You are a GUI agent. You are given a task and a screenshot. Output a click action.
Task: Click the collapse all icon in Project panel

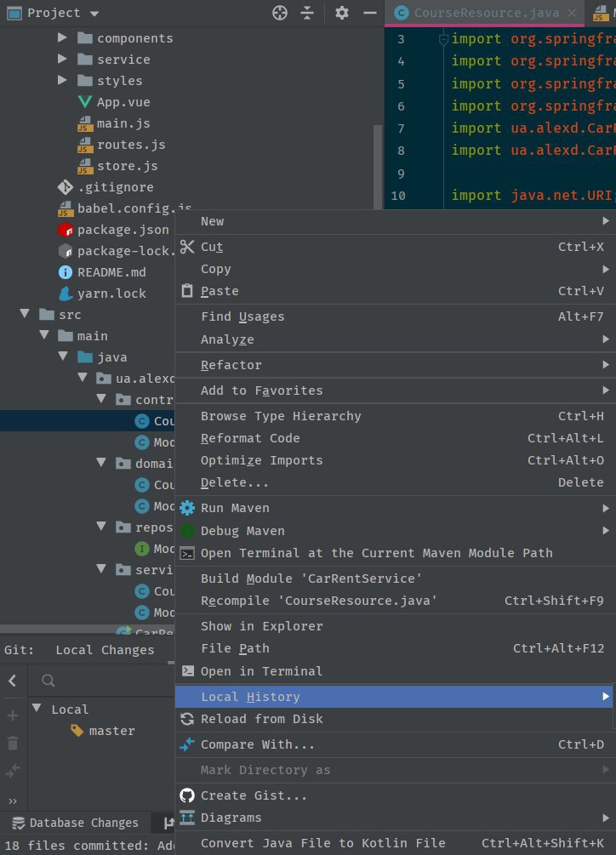pos(307,13)
